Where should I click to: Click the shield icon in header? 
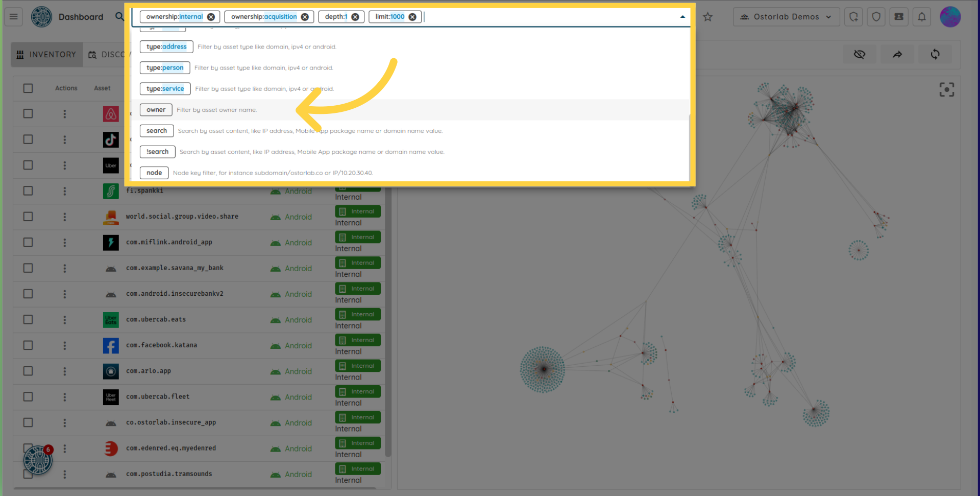tap(876, 17)
